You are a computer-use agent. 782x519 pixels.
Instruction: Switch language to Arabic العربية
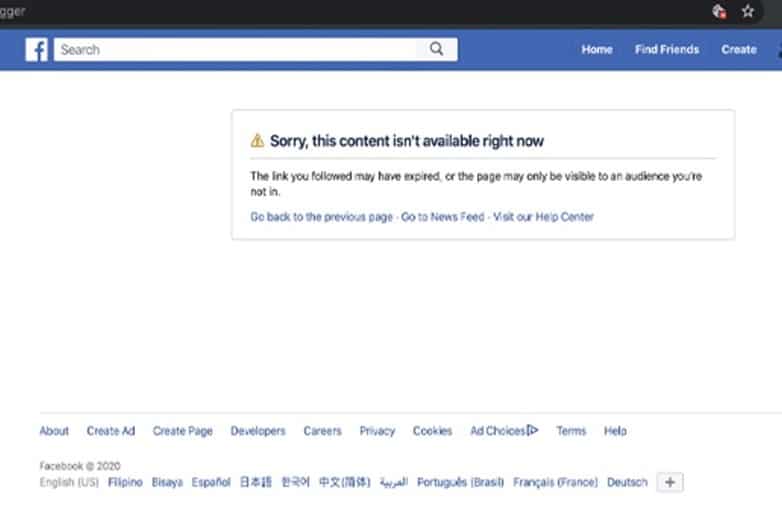coord(394,482)
